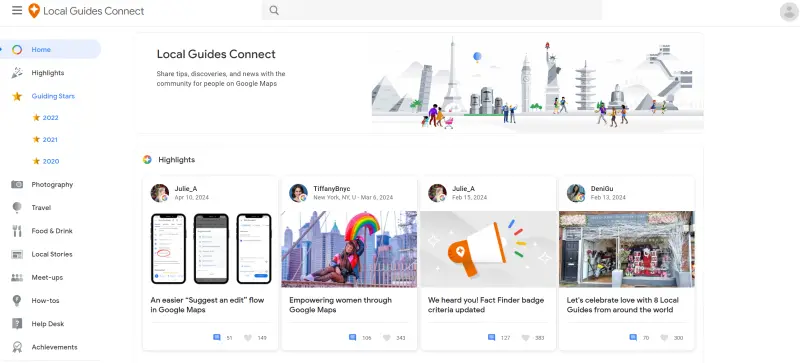The image size is (800, 363).
Task: Open the hamburger navigation menu
Action: [17, 10]
